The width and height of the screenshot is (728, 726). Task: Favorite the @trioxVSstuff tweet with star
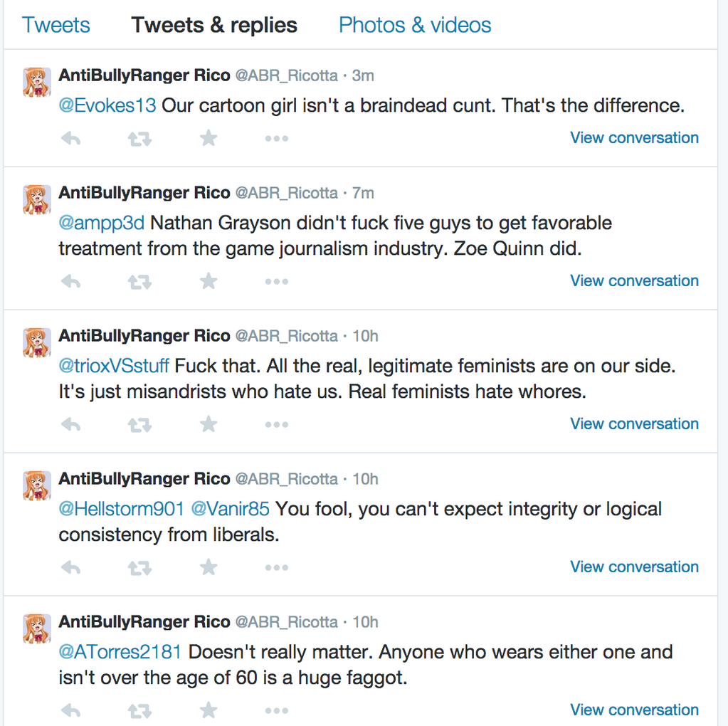[209, 423]
